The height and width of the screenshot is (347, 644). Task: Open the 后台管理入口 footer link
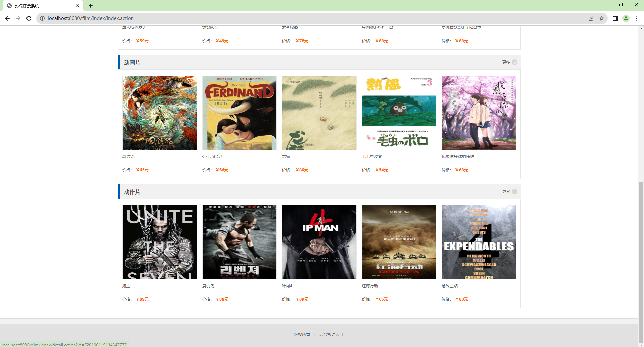pyautogui.click(x=331, y=335)
